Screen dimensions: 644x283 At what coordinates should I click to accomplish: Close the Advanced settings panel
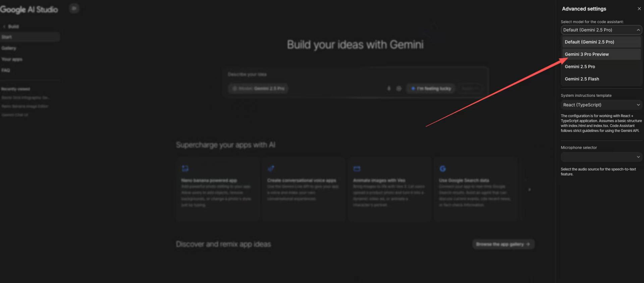point(639,9)
